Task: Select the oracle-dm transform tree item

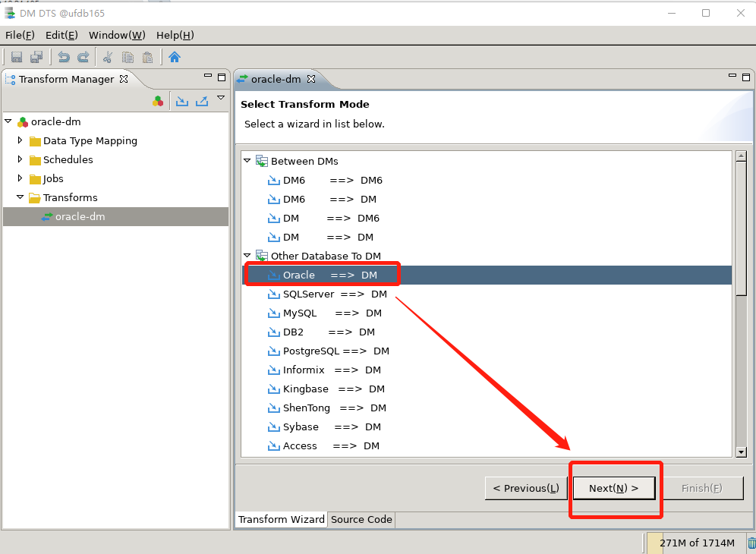Action: point(115,216)
